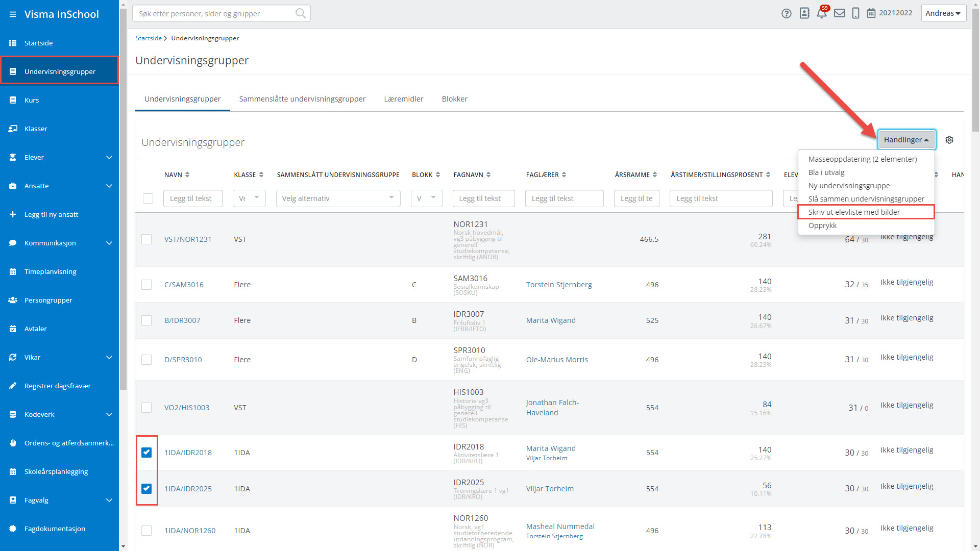This screenshot has height=551, width=980.
Task: Click the Kodeverk database icon
Action: (13, 414)
